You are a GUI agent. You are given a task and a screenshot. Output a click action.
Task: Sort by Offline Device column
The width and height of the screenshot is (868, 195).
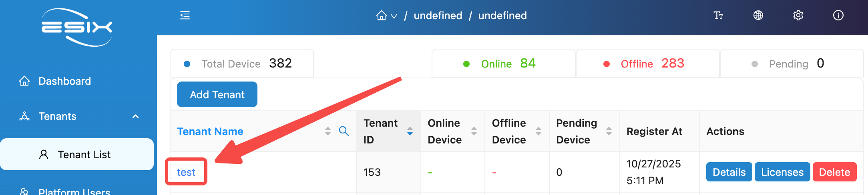tap(538, 131)
